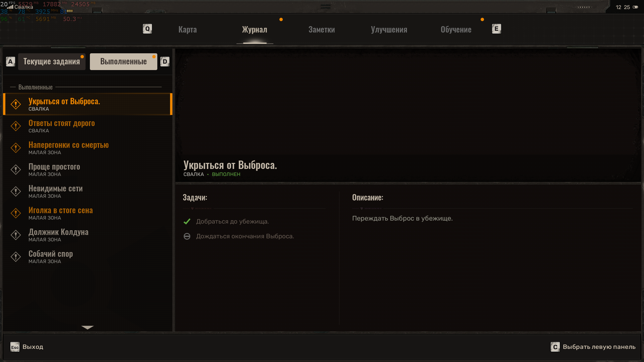The width and height of the screenshot is (644, 362).
Task: Switch to Текущие задания quest filter
Action: click(x=52, y=62)
